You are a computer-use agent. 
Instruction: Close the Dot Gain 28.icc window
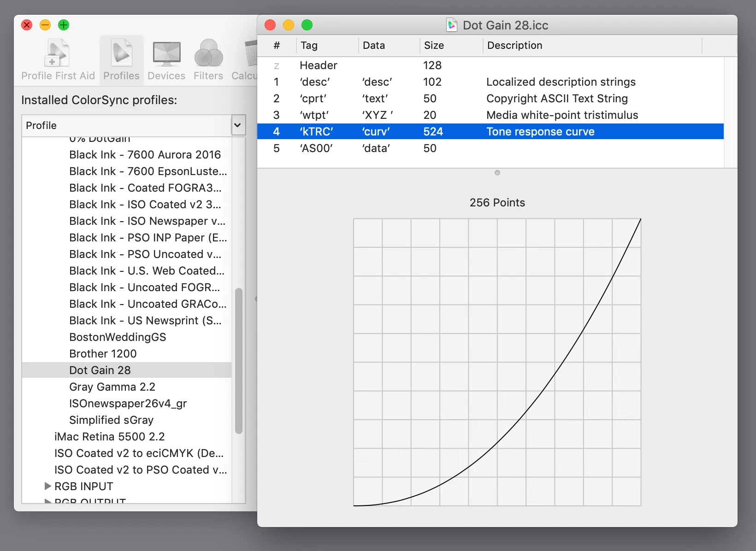pyautogui.click(x=270, y=25)
